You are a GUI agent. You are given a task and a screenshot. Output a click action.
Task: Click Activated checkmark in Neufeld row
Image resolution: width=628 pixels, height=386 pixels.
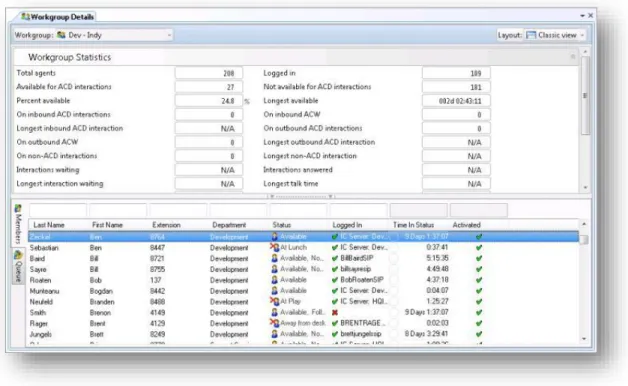tap(479, 302)
